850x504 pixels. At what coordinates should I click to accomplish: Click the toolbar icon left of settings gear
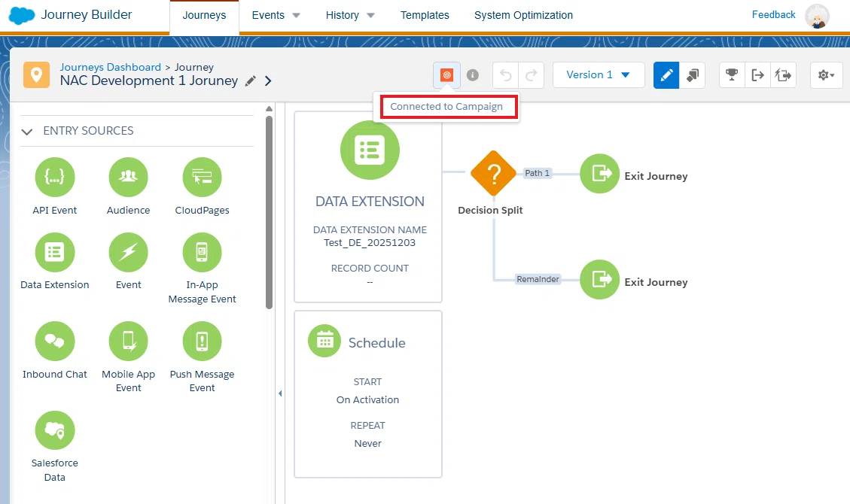pyautogui.click(x=783, y=75)
